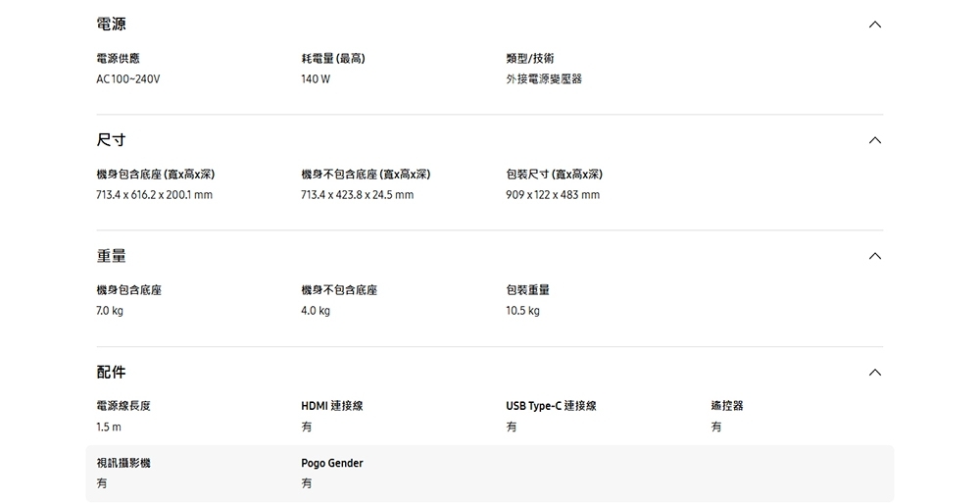Click the 10.5 kg package weight value
Screen dimensions: 980x503
pyautogui.click(x=522, y=312)
